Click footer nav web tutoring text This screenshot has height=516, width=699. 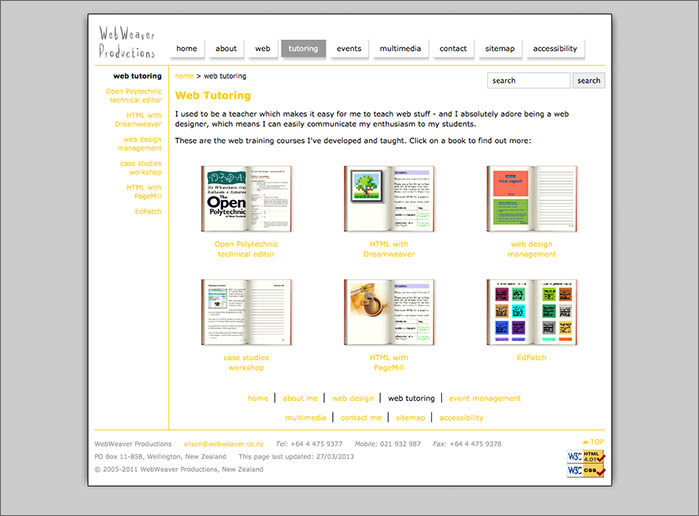(x=411, y=398)
